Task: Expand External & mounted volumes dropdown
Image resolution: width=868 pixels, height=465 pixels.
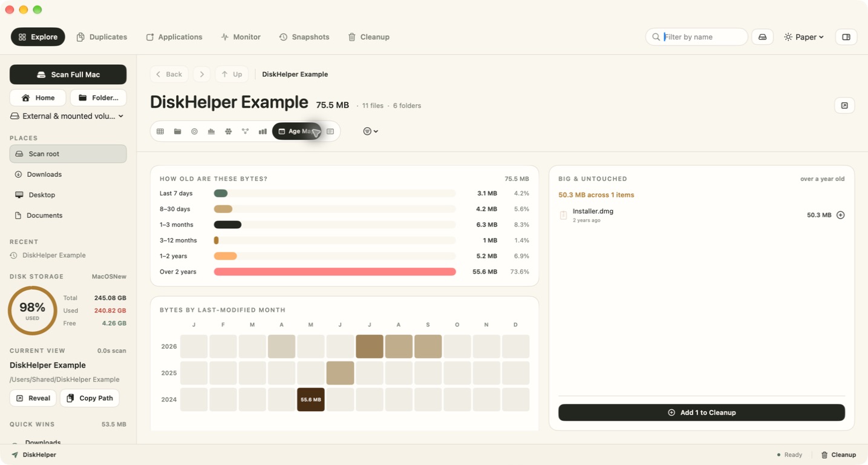Action: [68, 116]
